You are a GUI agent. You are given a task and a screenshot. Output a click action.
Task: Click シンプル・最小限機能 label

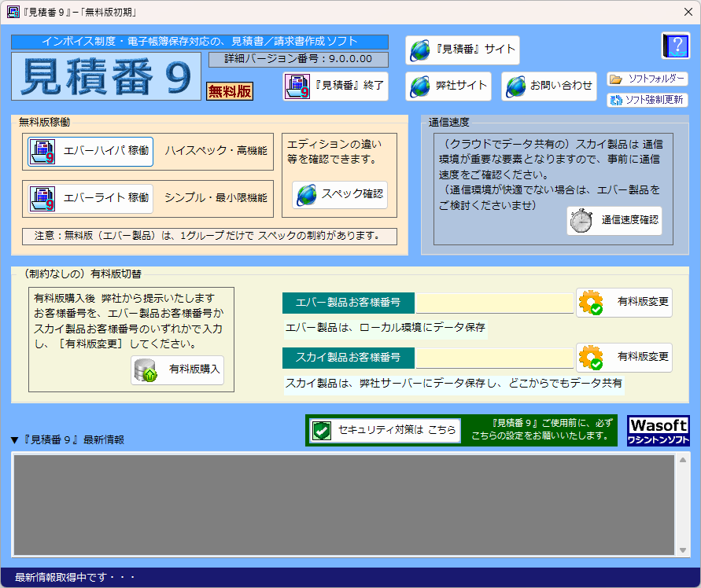pos(216,198)
